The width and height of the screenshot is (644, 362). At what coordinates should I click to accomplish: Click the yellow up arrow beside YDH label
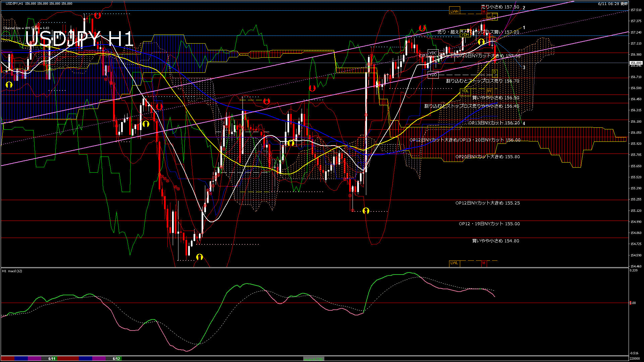click(481, 42)
